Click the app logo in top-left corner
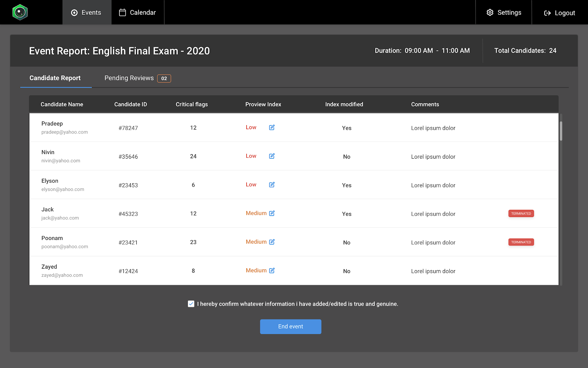The image size is (588, 368). click(20, 13)
